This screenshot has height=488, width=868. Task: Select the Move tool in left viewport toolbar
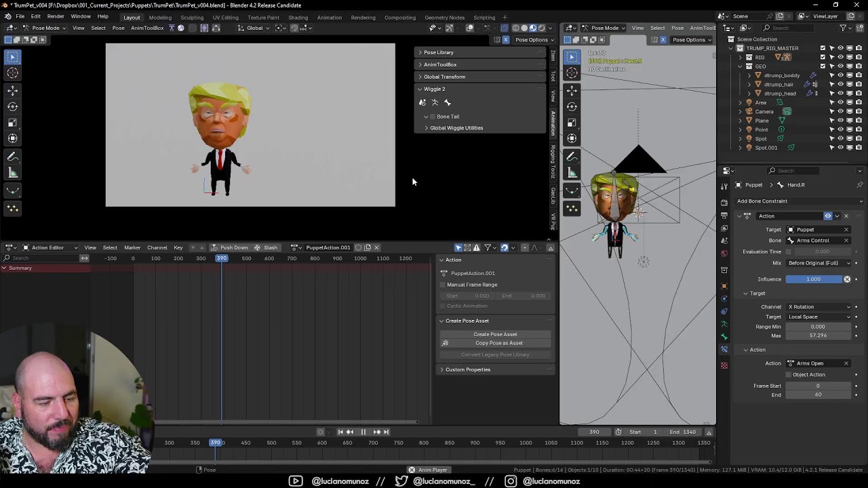[x=13, y=90]
